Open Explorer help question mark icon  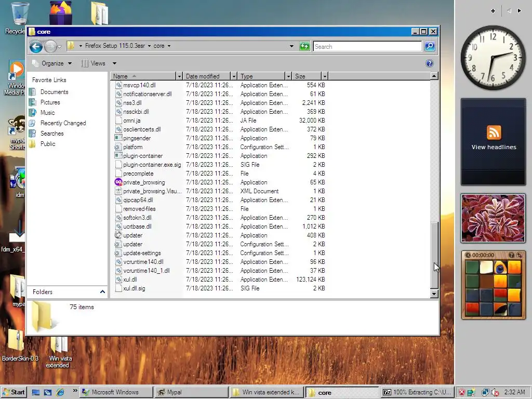[429, 63]
